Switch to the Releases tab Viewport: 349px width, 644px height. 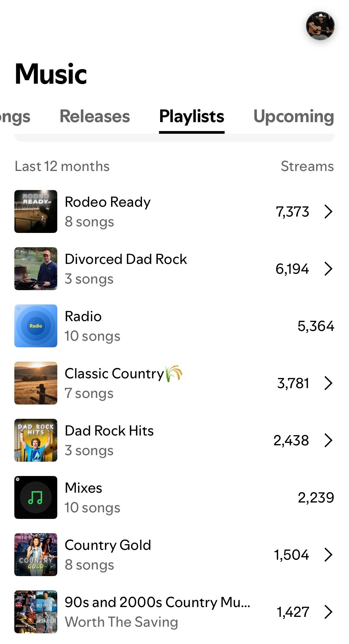click(95, 116)
